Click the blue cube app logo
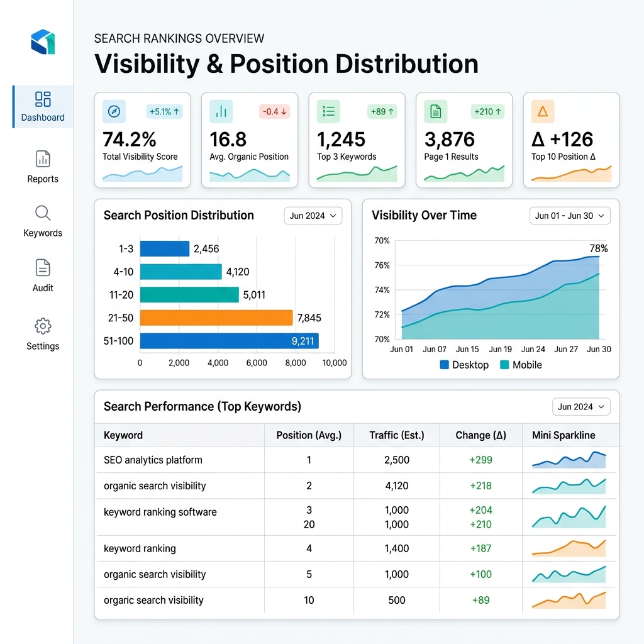Screen dimensions: 644x644 coord(43,42)
